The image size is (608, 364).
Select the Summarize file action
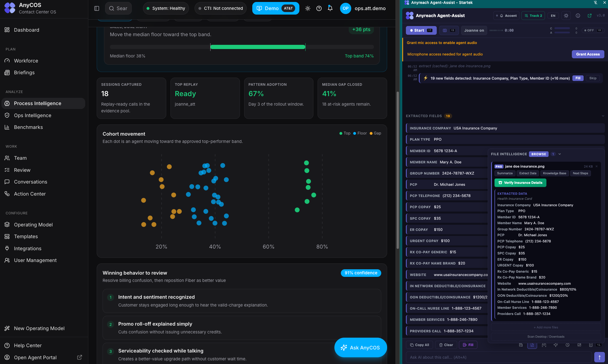(505, 173)
